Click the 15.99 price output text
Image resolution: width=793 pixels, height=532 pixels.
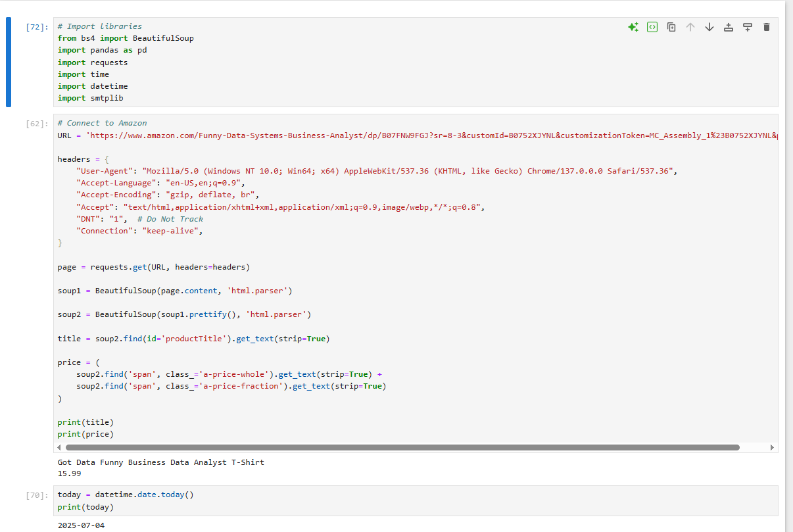[69, 473]
